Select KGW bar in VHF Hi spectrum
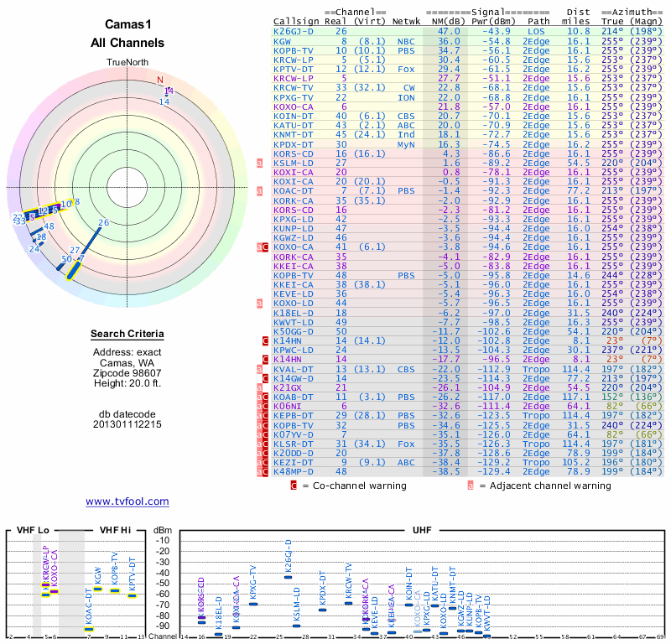 97,589
